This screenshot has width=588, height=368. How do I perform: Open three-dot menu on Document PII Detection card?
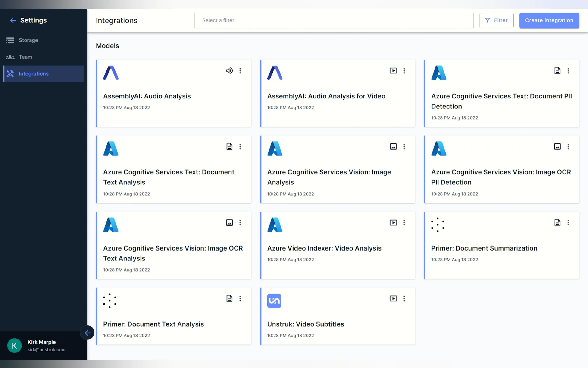568,71
